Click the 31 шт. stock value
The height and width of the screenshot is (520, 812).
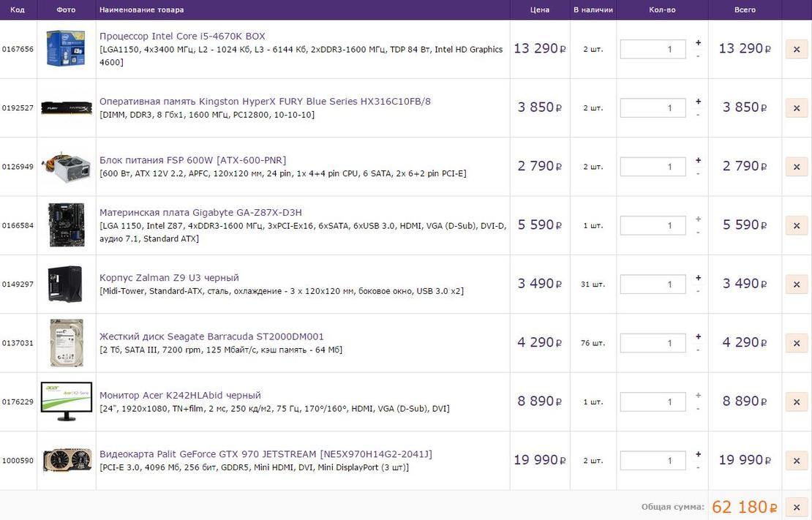pos(593,285)
